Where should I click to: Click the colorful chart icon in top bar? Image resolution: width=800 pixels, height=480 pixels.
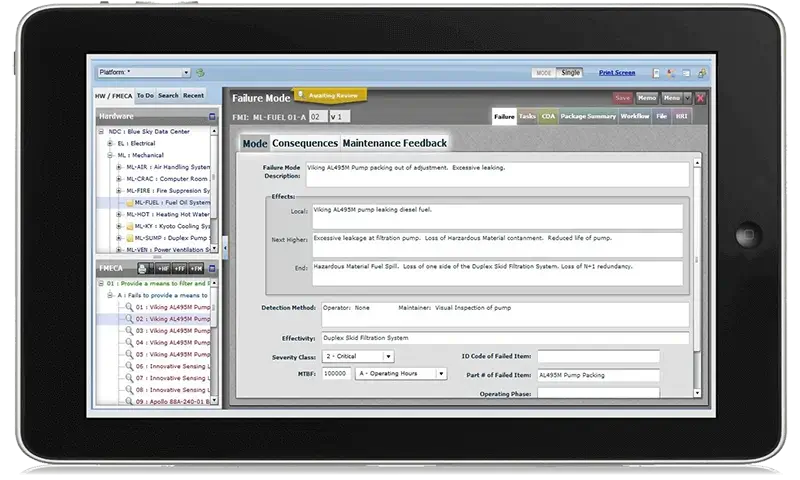(x=671, y=73)
